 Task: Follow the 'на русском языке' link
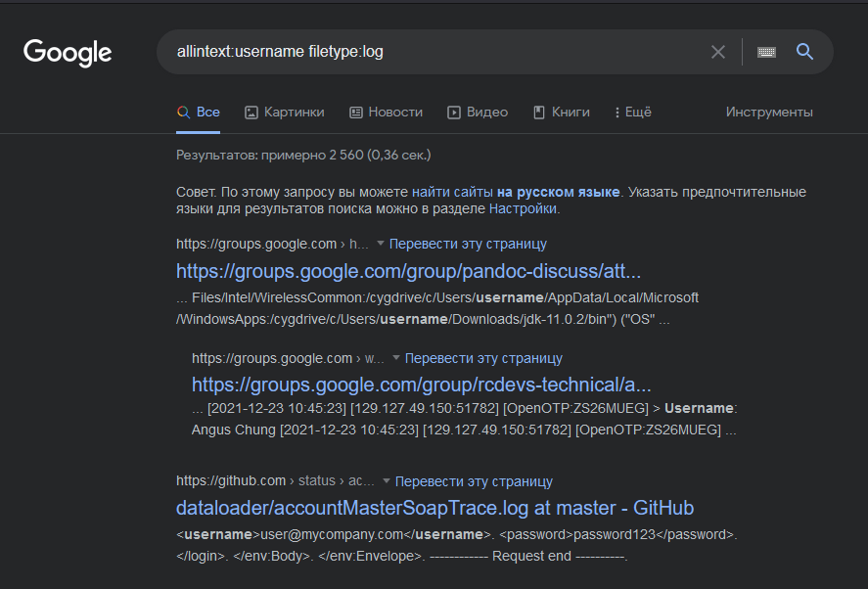(x=558, y=192)
